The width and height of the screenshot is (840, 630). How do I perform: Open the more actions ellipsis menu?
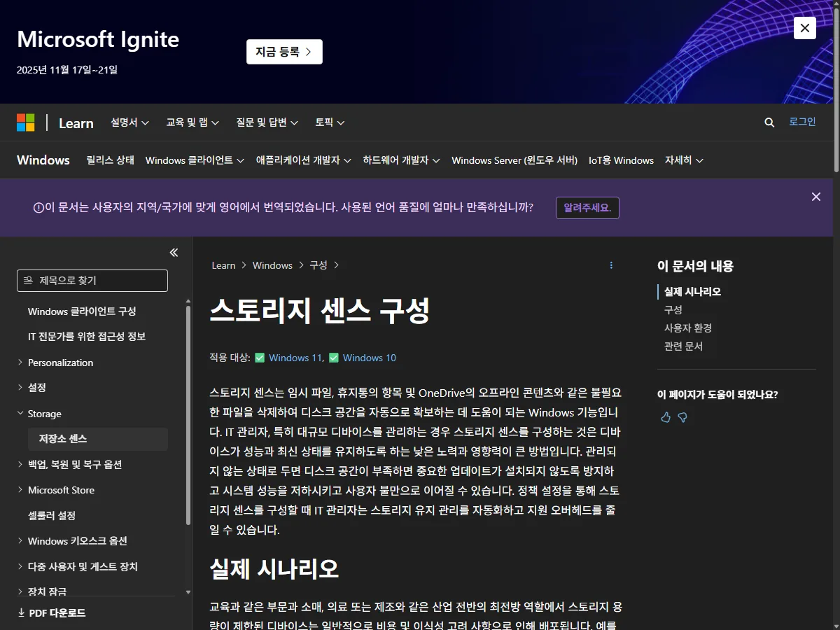pos(611,265)
